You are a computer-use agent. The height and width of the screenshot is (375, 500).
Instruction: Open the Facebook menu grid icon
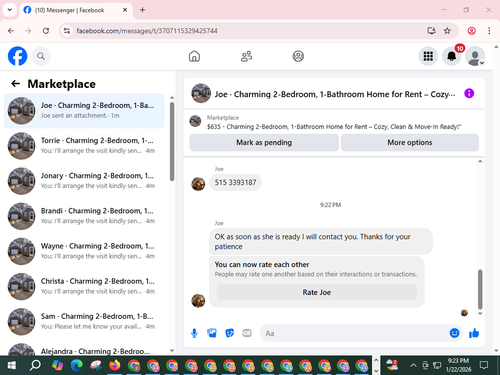[428, 56]
